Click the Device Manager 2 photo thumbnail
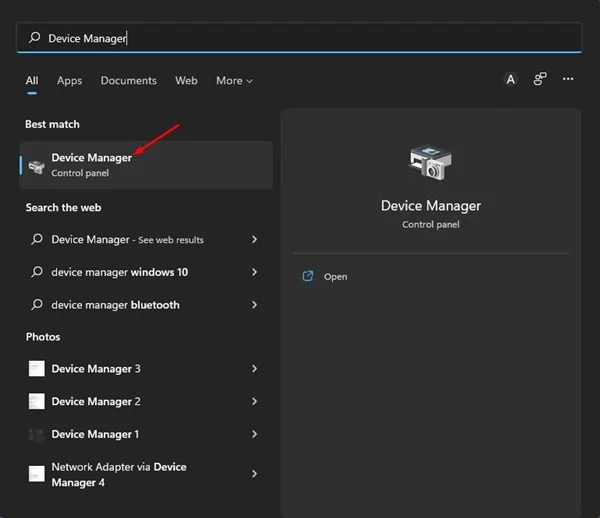This screenshot has height=518, width=600. point(37,402)
